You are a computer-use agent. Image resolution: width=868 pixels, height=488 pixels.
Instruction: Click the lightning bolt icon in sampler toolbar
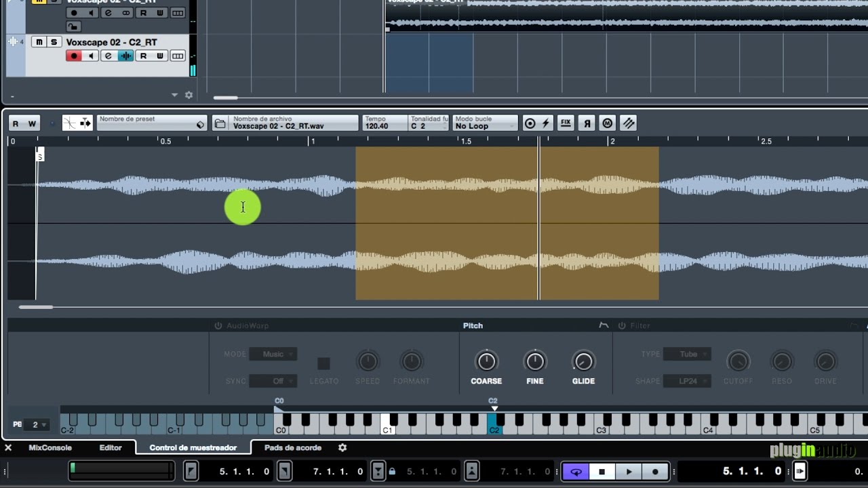(x=546, y=123)
